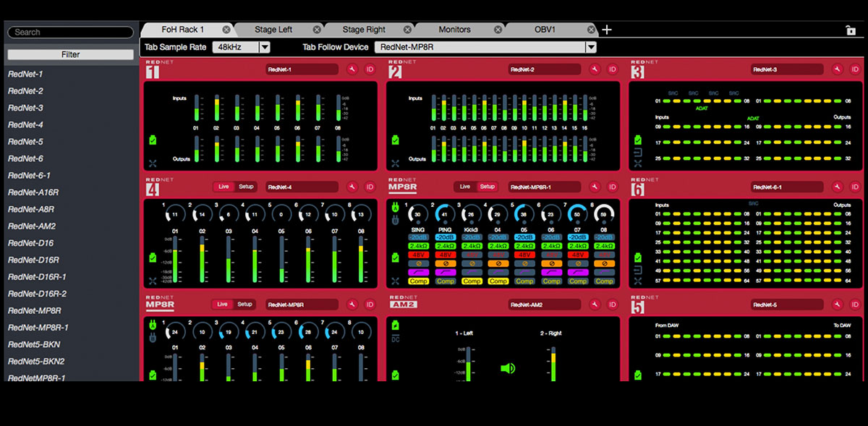Identify RedNet-MP8R-1 with its ID icon
This screenshot has height=426, width=868.
click(613, 187)
